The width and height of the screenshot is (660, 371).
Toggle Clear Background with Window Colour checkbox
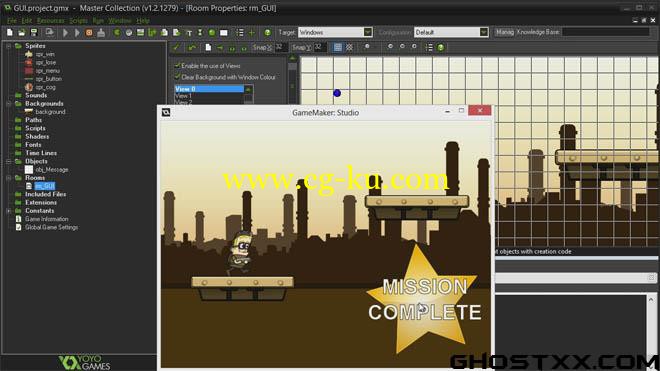[x=177, y=77]
